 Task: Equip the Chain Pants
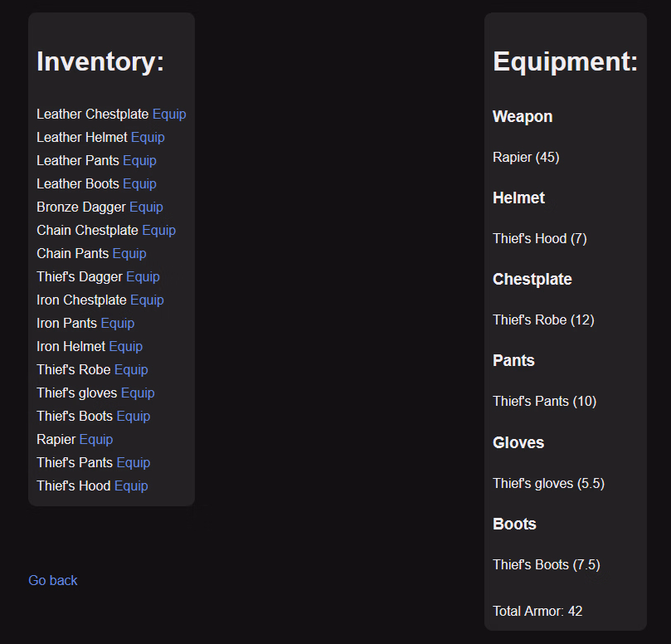pyautogui.click(x=129, y=254)
